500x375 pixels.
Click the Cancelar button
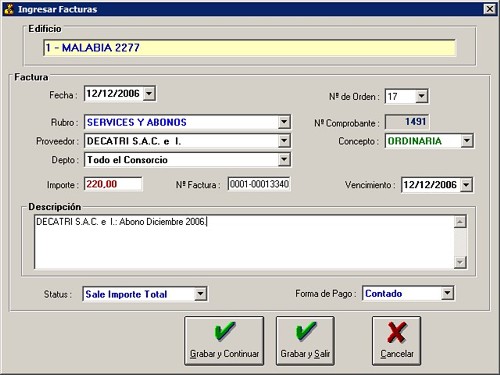(396, 341)
